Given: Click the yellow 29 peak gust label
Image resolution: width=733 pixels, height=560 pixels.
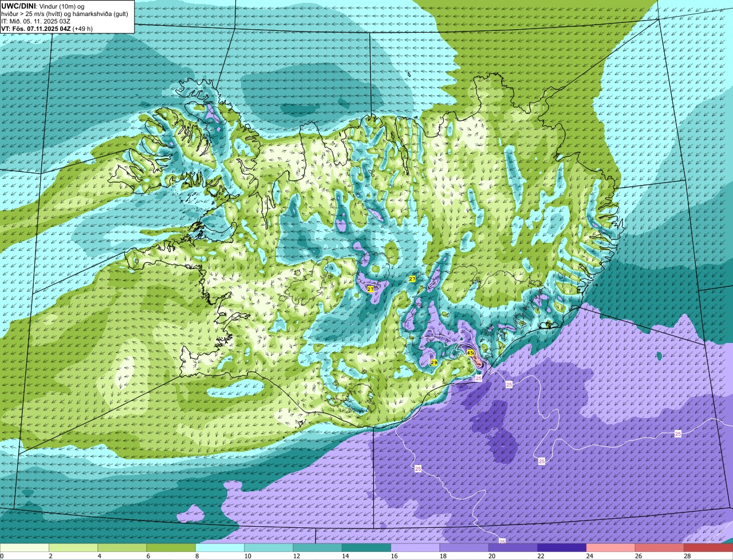Looking at the screenshot, I should click(x=434, y=362).
